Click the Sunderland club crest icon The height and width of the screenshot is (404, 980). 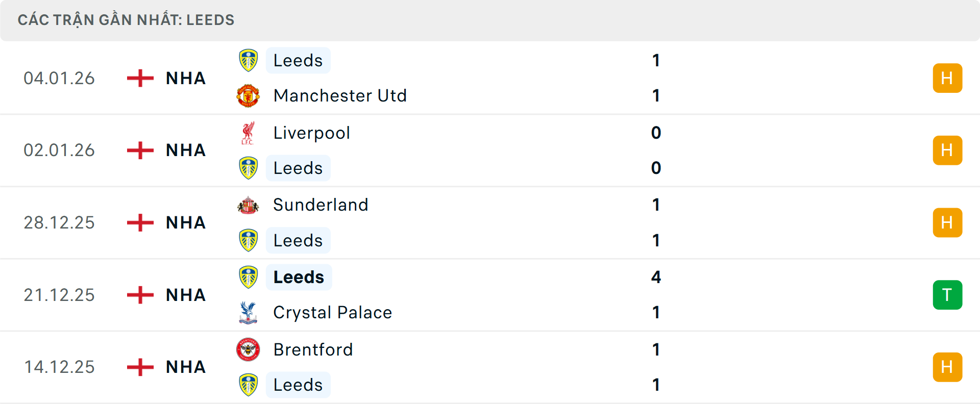click(x=248, y=205)
